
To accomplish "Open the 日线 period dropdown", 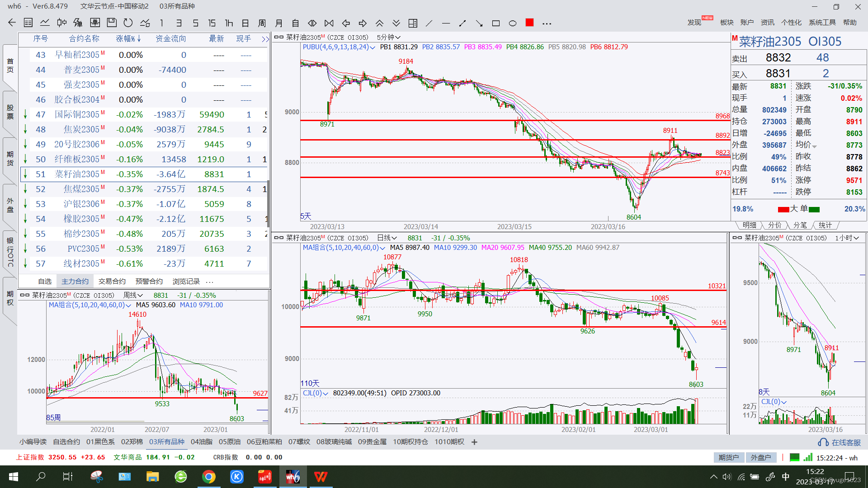I will click(387, 238).
